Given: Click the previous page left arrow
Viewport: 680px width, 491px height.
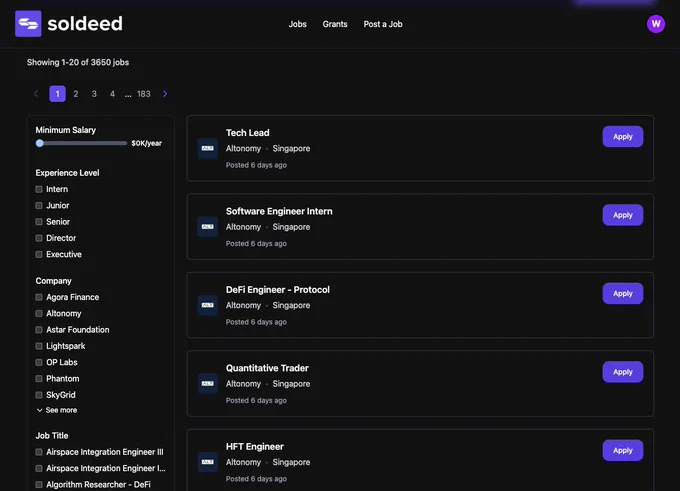Looking at the screenshot, I should click(x=36, y=94).
